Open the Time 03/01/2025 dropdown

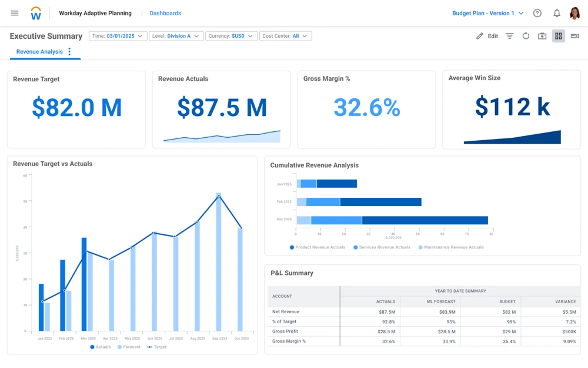click(x=118, y=36)
